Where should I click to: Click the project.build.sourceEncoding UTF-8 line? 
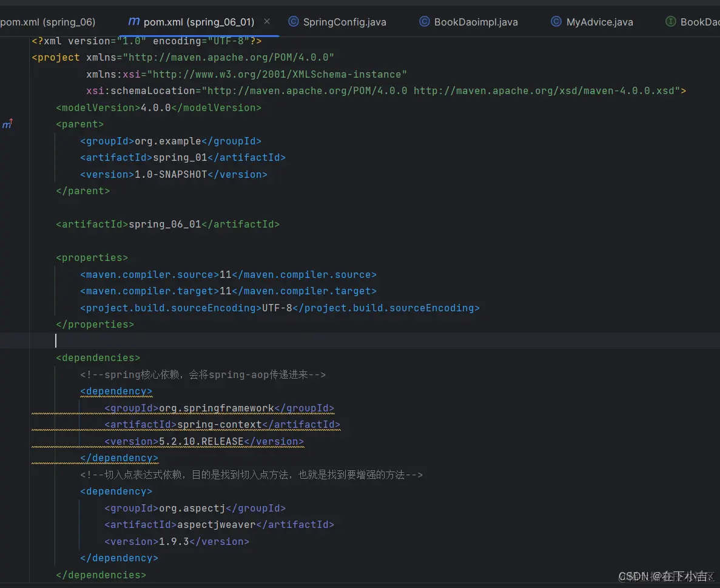[x=280, y=308]
